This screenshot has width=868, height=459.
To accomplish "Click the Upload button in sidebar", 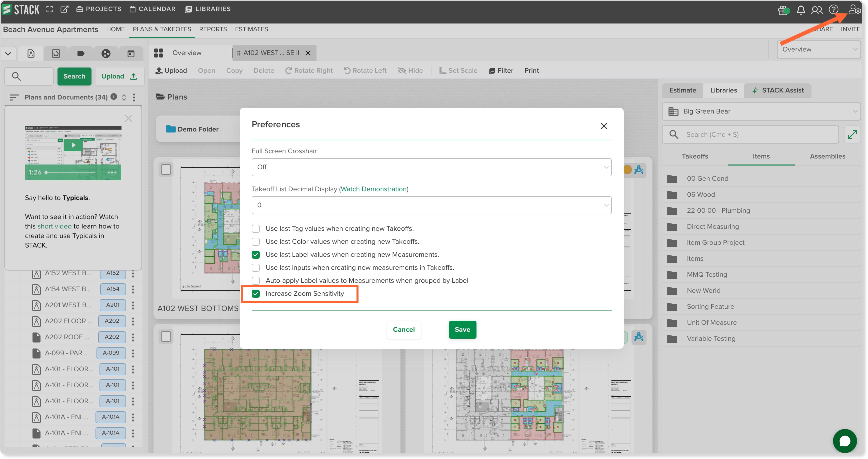I will [119, 76].
